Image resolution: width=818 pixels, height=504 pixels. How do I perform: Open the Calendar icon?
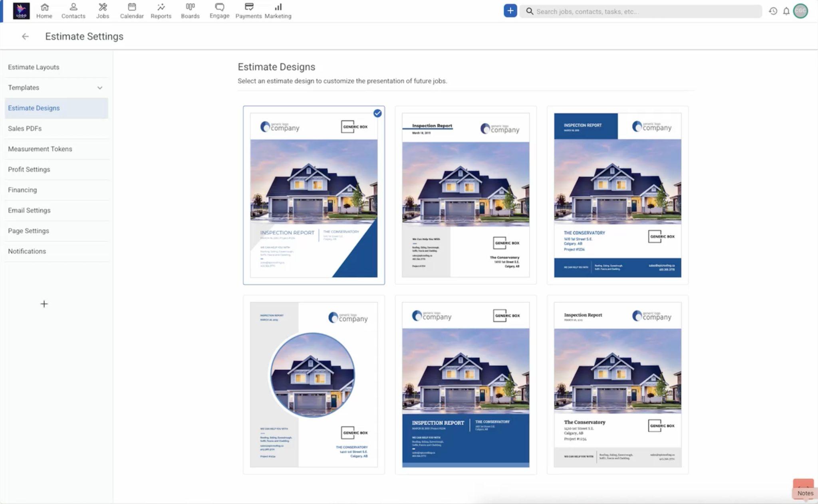[132, 7]
